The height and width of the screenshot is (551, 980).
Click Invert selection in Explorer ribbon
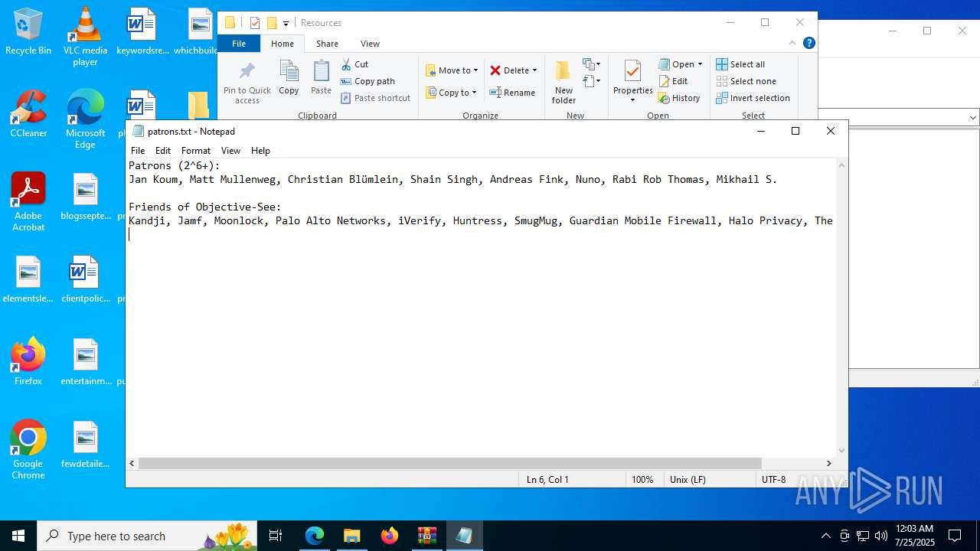(753, 98)
